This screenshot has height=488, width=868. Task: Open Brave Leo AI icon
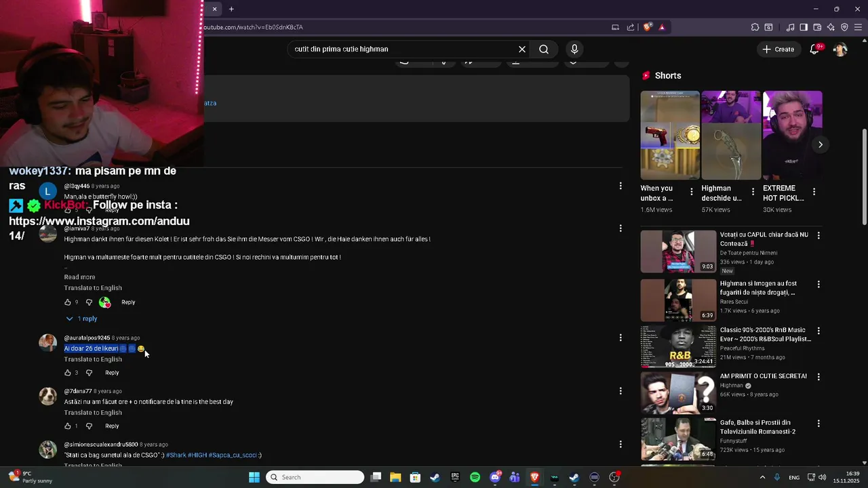tap(831, 27)
